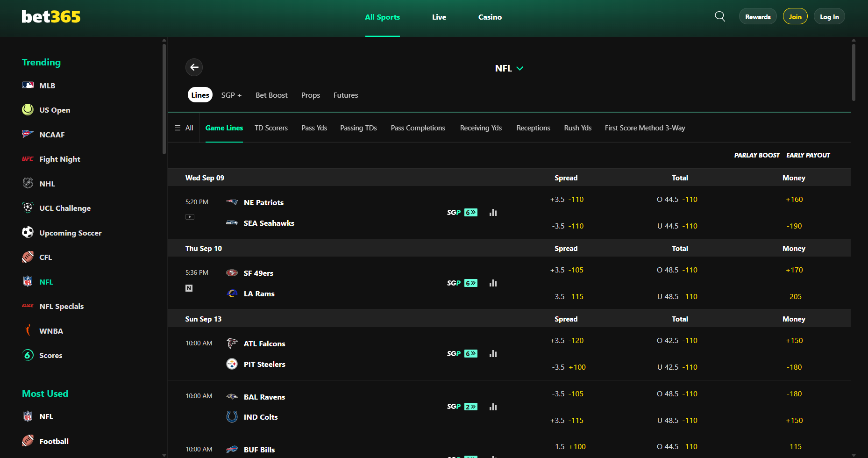Click the UFC Fight Night icon
The height and width of the screenshot is (458, 868).
coord(28,159)
